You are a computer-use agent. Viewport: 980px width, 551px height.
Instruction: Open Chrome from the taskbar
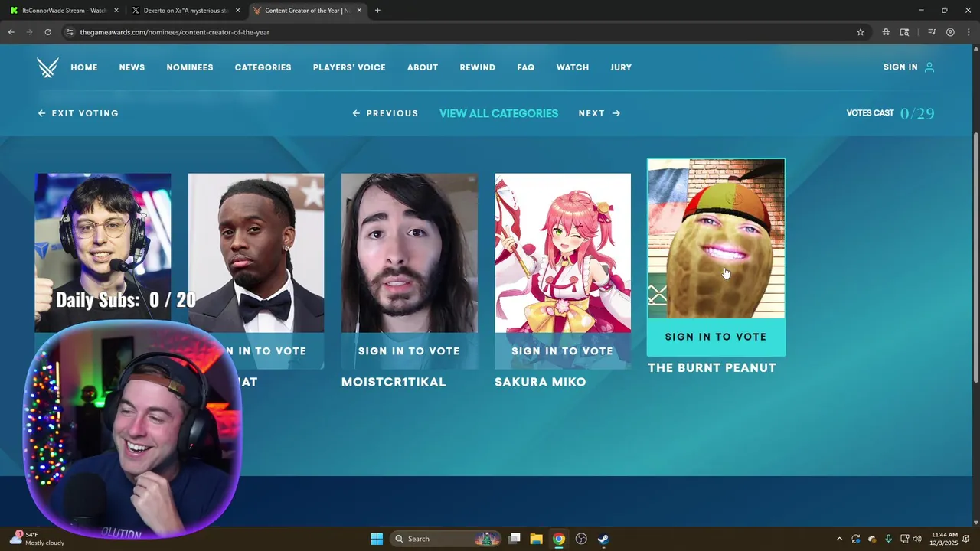pos(559,539)
